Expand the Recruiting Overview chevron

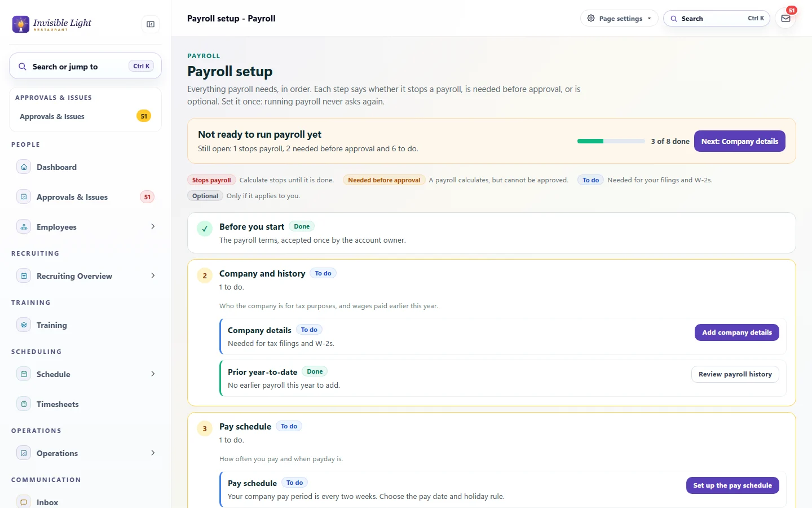(153, 275)
